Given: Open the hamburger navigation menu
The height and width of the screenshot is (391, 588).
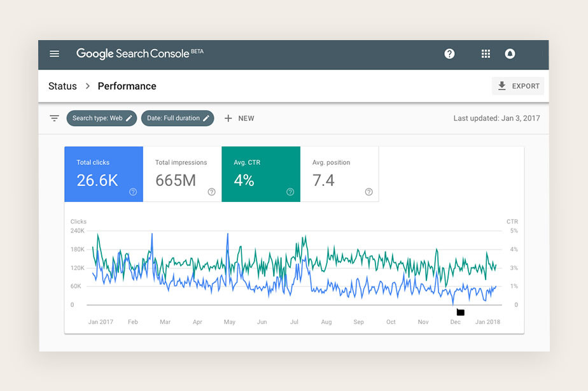Looking at the screenshot, I should 54,53.
